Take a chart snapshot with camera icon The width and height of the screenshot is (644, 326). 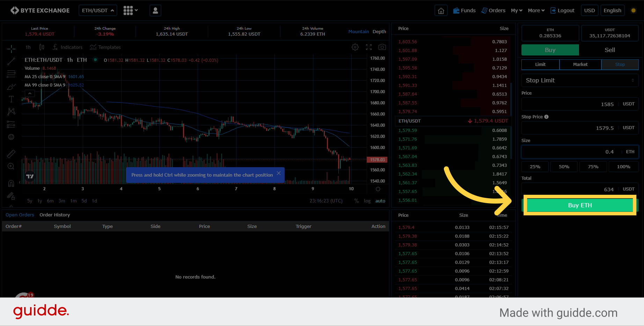(x=382, y=47)
